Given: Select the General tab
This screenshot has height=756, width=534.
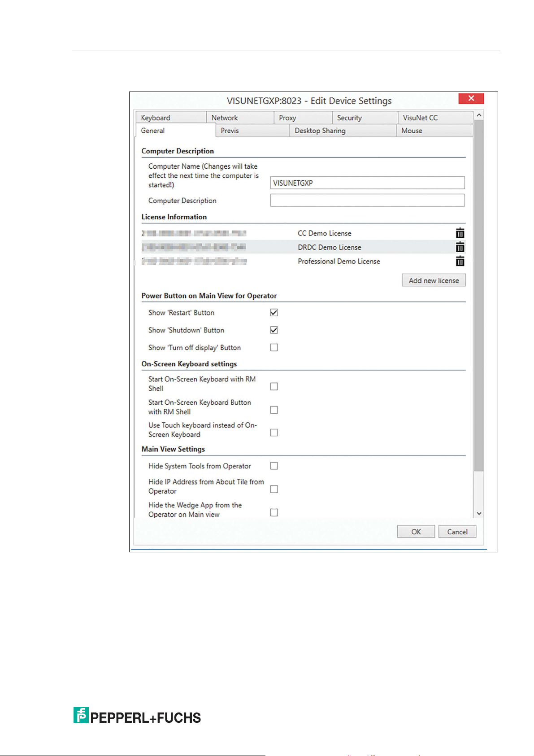Looking at the screenshot, I should pyautogui.click(x=175, y=131).
